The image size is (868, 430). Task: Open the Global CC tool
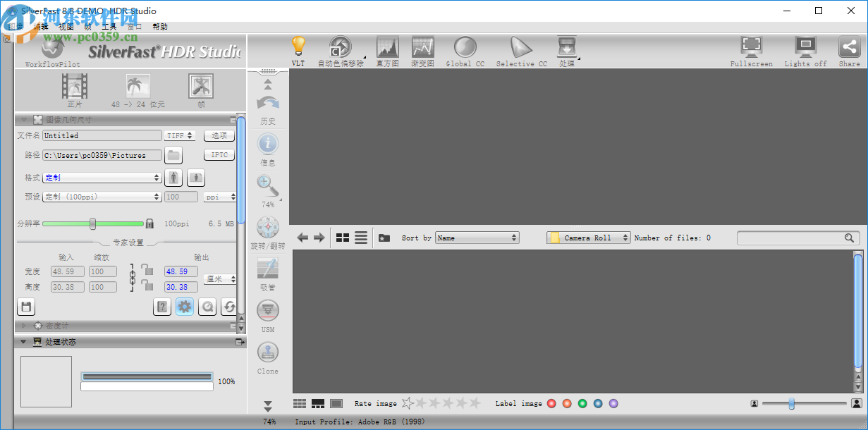[x=465, y=47]
